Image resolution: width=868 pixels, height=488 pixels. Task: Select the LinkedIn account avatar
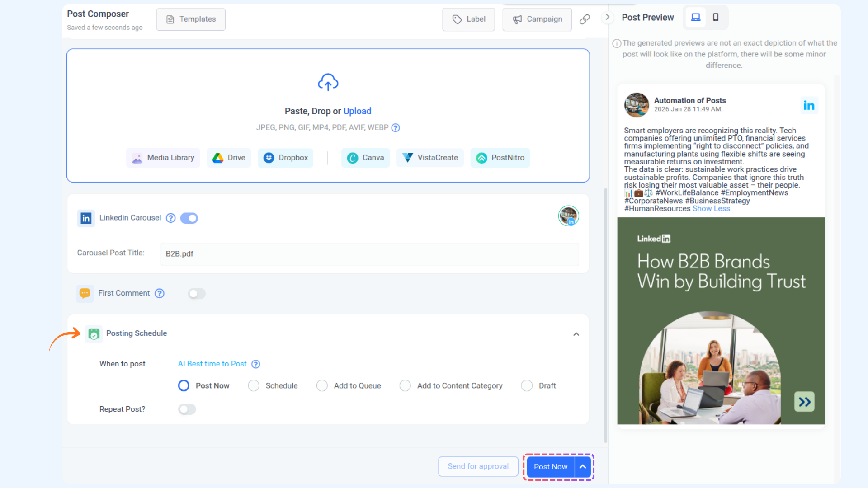click(x=568, y=216)
